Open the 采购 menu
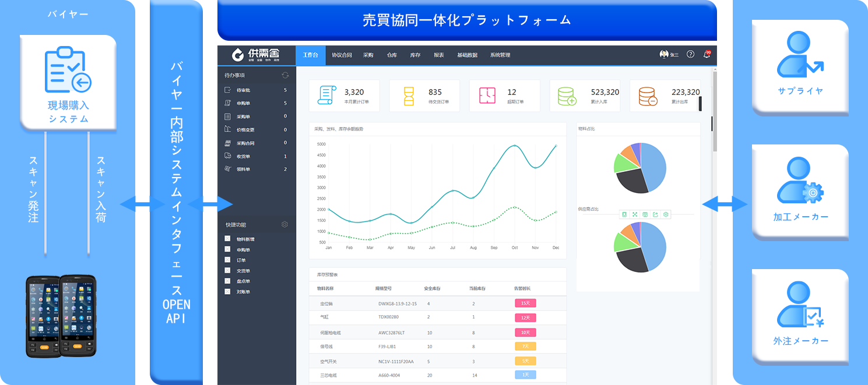 pyautogui.click(x=368, y=55)
